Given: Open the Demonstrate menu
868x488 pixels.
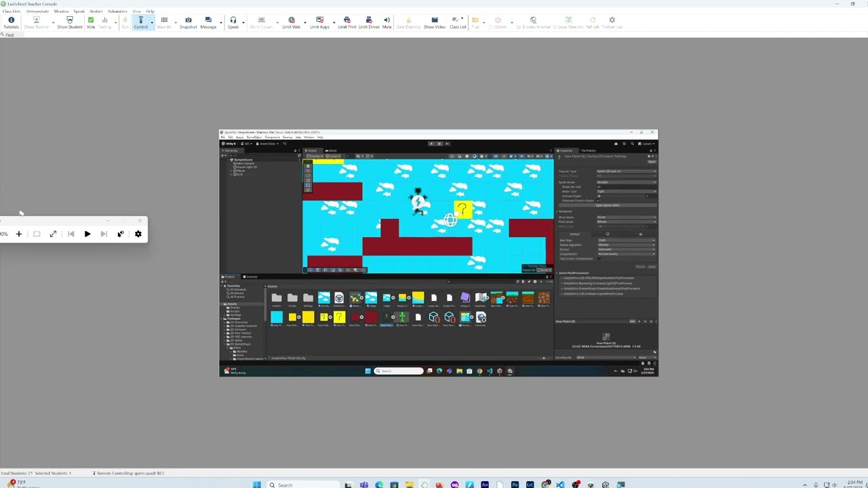Looking at the screenshot, I should [x=37, y=12].
